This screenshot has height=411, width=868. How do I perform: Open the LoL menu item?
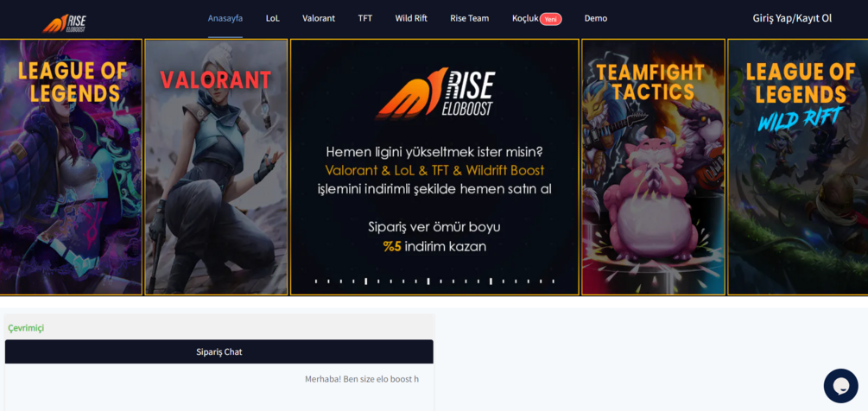272,18
